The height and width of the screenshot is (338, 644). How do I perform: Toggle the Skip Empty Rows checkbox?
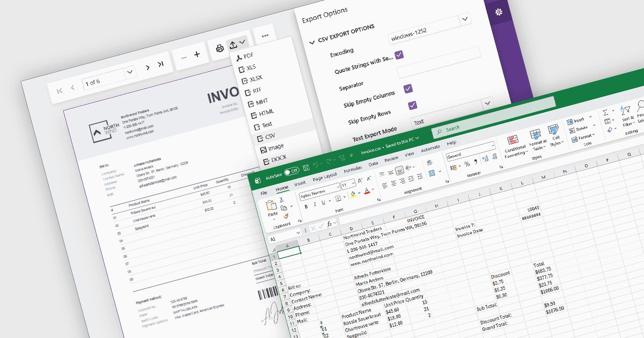coord(413,105)
